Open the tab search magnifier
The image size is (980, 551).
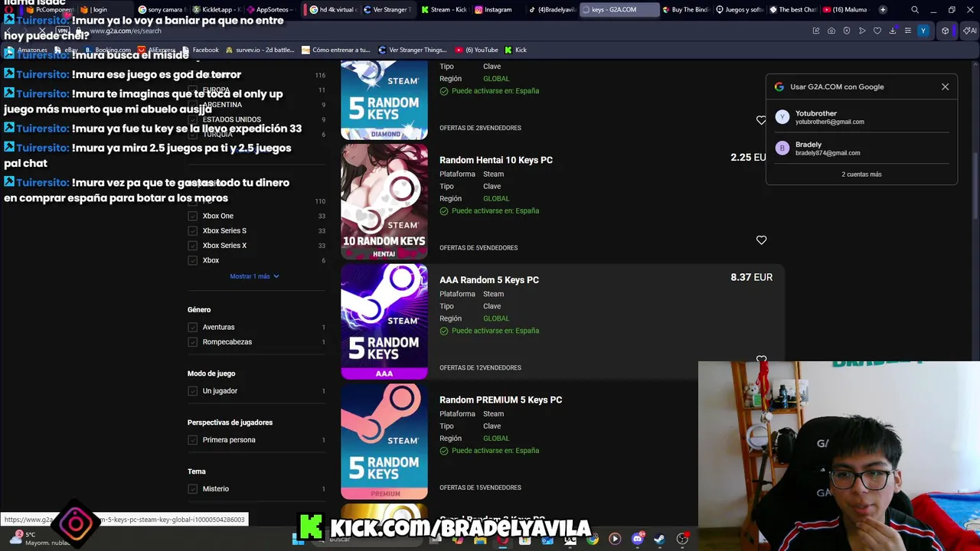(x=915, y=10)
